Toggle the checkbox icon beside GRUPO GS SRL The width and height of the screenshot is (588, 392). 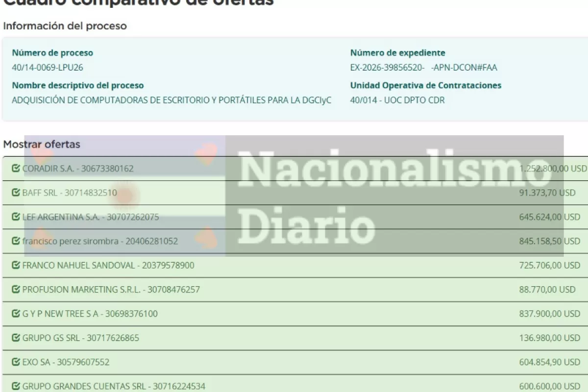tap(16, 338)
